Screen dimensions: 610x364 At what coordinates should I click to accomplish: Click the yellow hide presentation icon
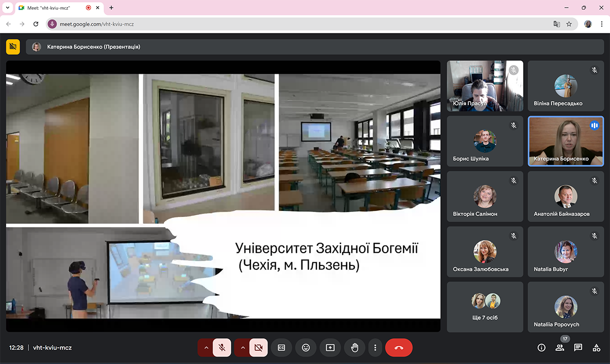tap(13, 47)
